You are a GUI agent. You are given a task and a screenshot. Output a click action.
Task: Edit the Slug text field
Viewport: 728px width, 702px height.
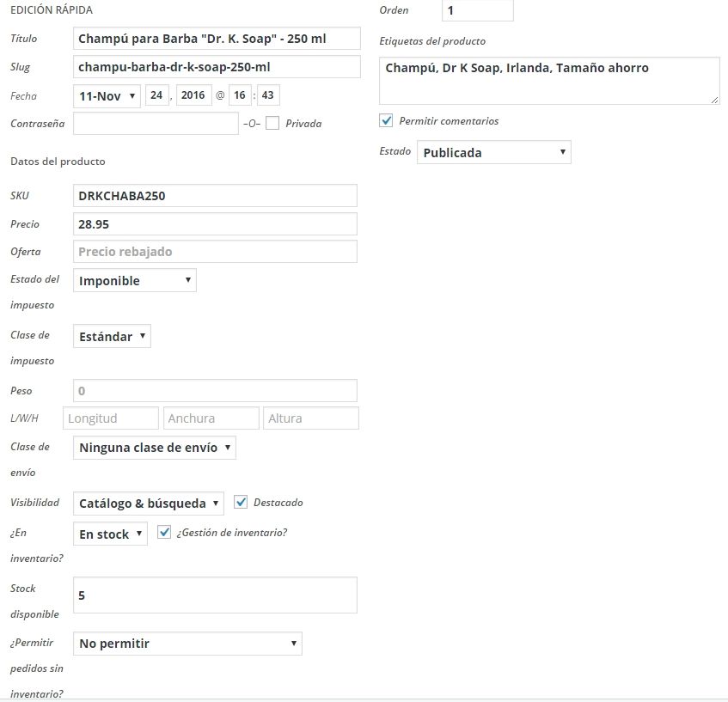[x=217, y=67]
